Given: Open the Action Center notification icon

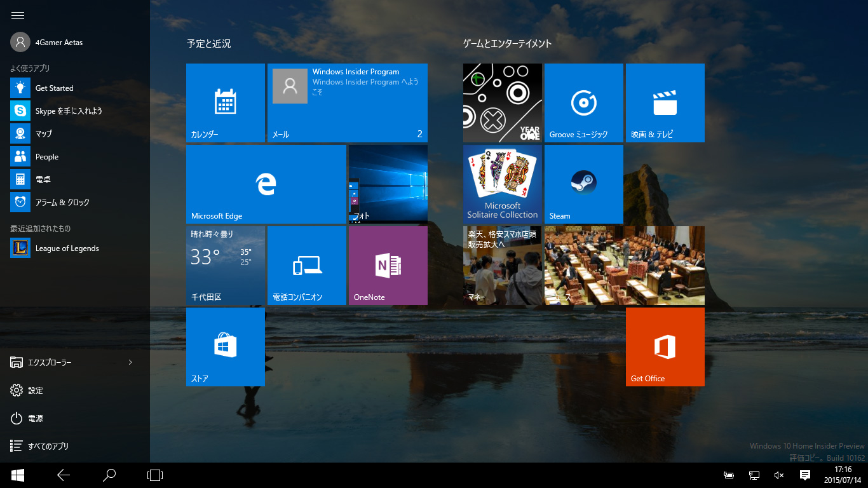Looking at the screenshot, I should (x=804, y=475).
